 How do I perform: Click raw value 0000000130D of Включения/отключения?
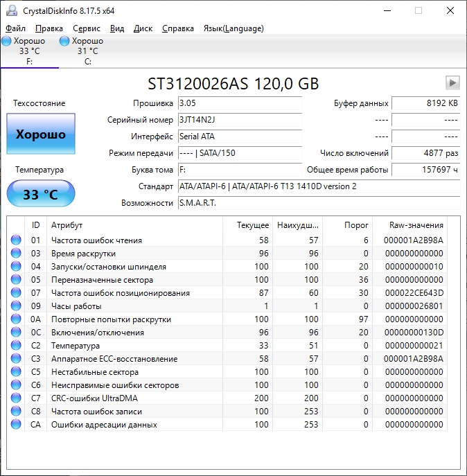414,333
